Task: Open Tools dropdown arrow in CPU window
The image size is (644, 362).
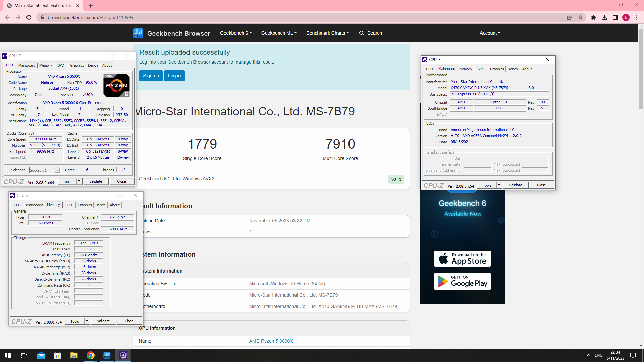Action: click(x=79, y=181)
